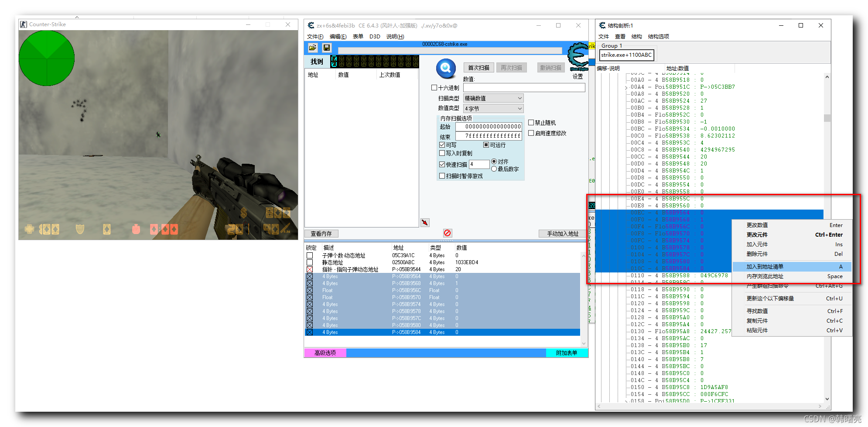Choose 删除元件 from context menu
Image resolution: width=868 pixels, height=427 pixels.
tap(791, 254)
